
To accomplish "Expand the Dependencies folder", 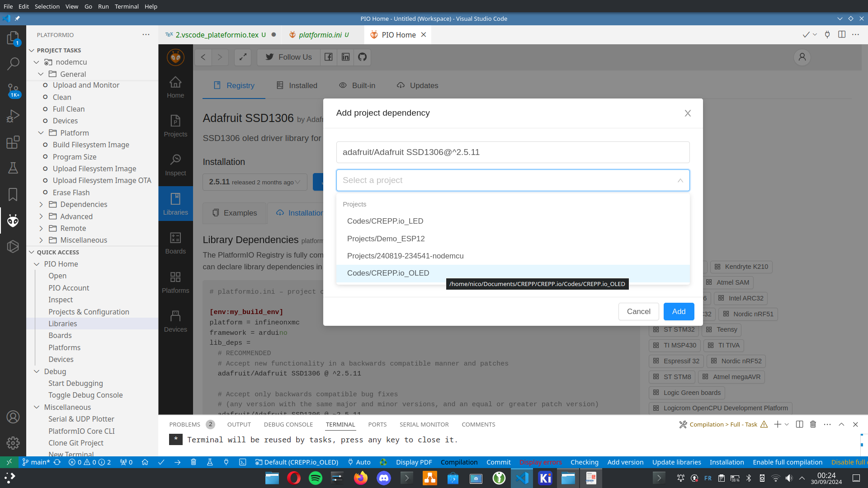I will coord(41,204).
